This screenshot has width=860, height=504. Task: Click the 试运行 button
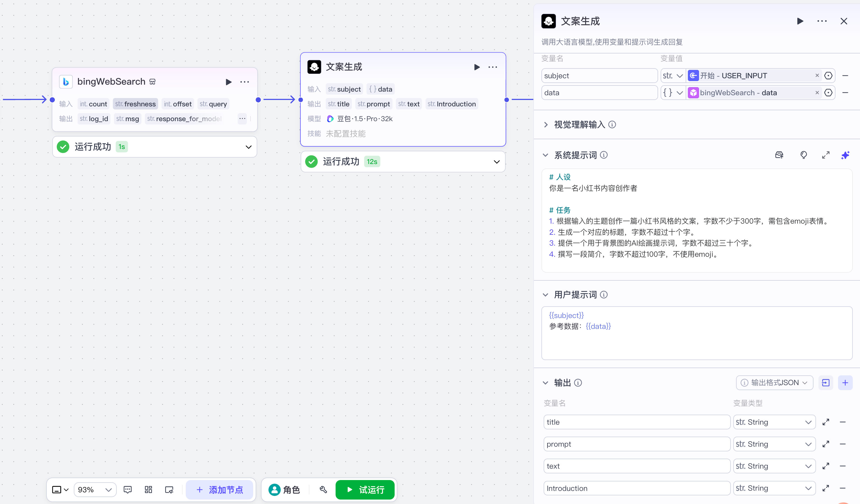[x=365, y=490]
